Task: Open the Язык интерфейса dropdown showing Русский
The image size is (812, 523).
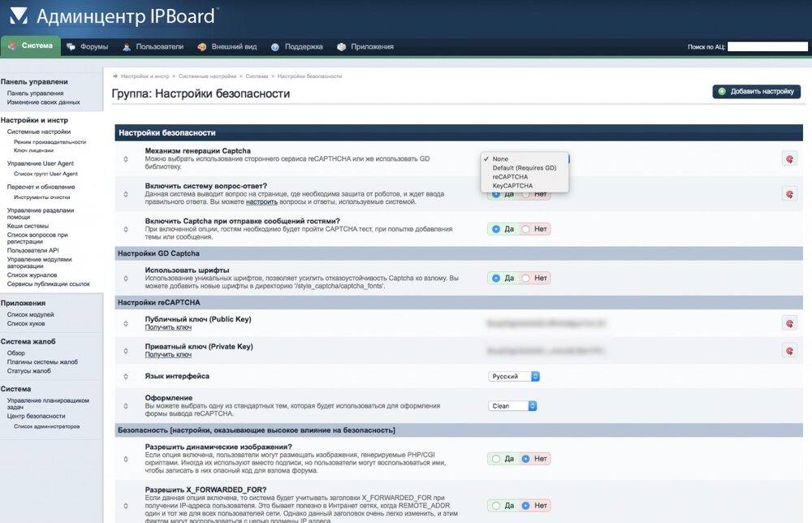Action: point(514,377)
